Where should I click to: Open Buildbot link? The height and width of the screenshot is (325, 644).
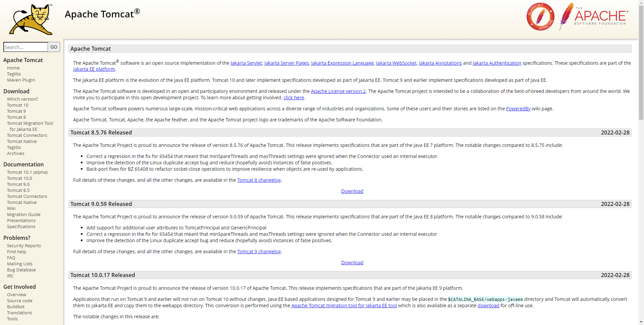coord(16,307)
